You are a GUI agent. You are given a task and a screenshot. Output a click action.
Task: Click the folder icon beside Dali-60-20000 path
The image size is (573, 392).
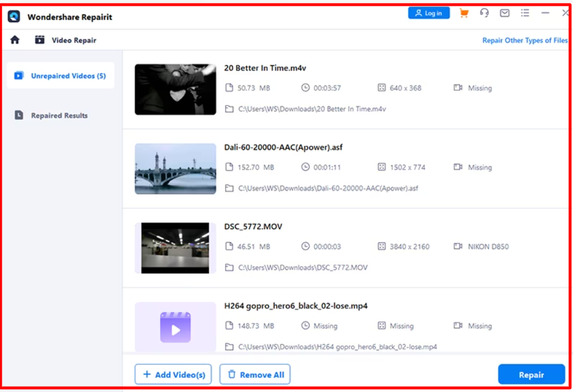click(229, 188)
